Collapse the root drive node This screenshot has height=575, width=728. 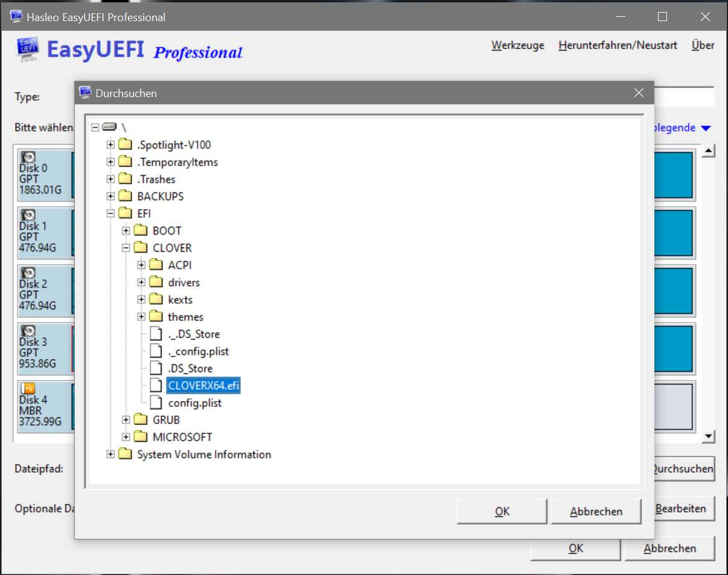95,127
